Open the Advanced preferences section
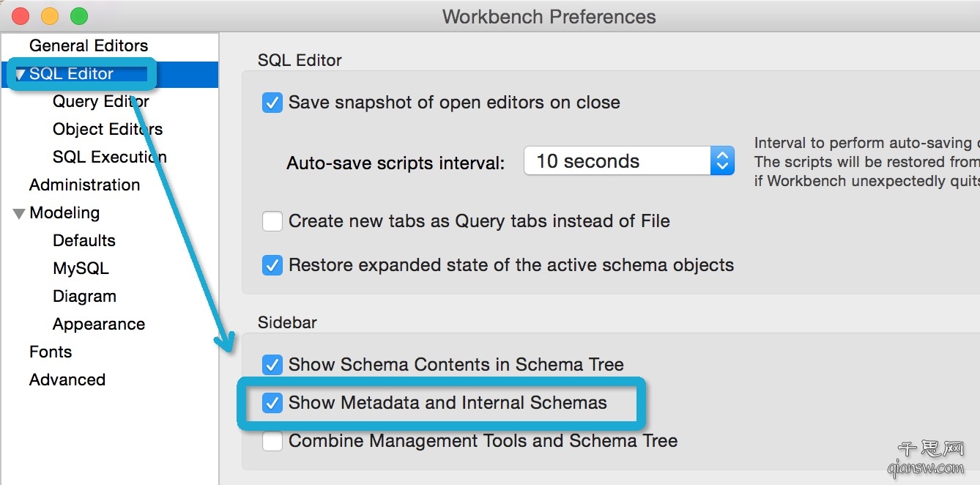Viewport: 980px width, 485px height. coord(67,380)
